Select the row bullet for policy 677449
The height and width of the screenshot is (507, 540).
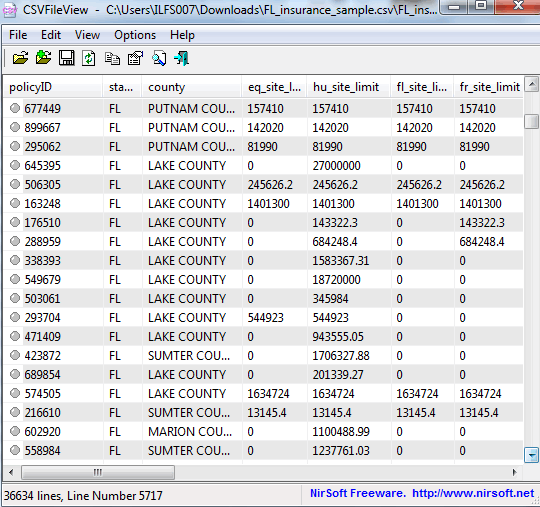pos(15,108)
